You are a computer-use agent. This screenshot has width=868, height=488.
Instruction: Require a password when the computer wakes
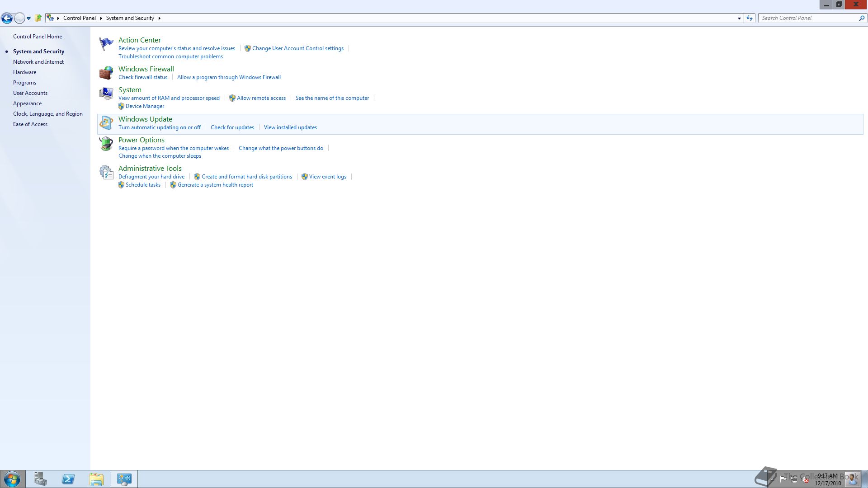point(174,148)
